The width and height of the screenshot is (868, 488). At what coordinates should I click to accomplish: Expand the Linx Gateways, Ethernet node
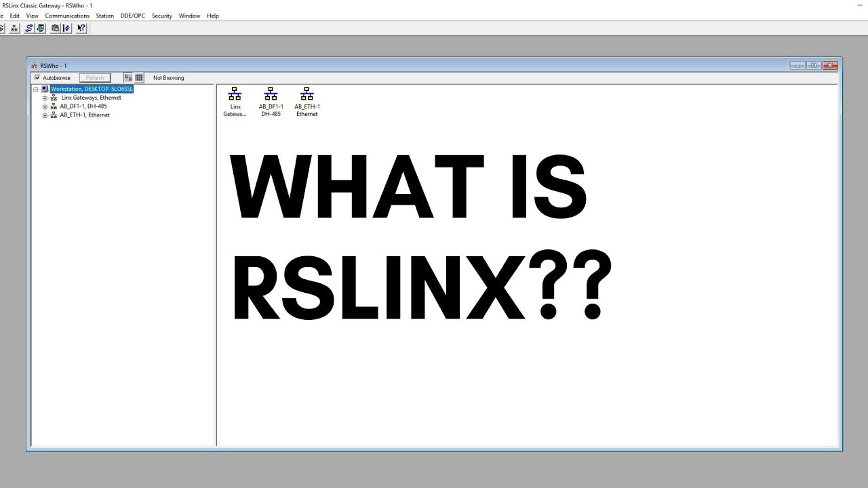point(45,98)
